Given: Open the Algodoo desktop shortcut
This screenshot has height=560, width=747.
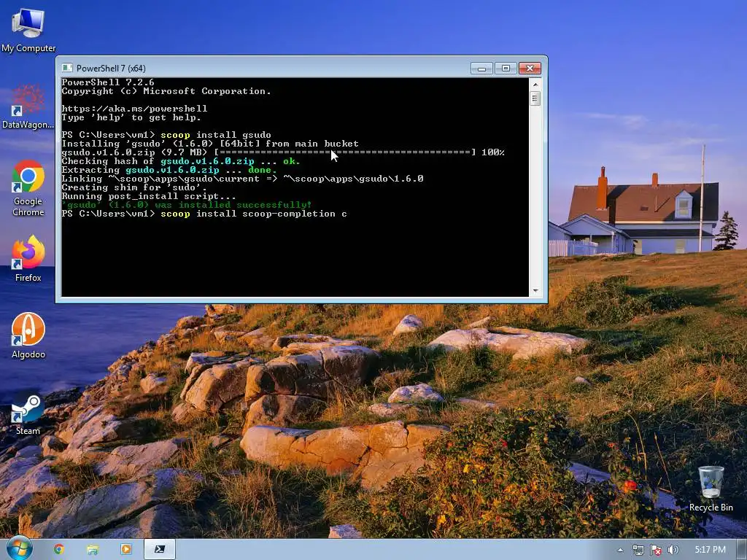Looking at the screenshot, I should click(28, 335).
